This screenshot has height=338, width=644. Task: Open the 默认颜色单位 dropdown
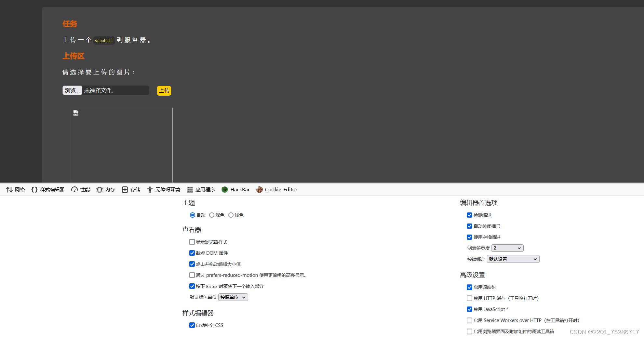click(x=233, y=297)
